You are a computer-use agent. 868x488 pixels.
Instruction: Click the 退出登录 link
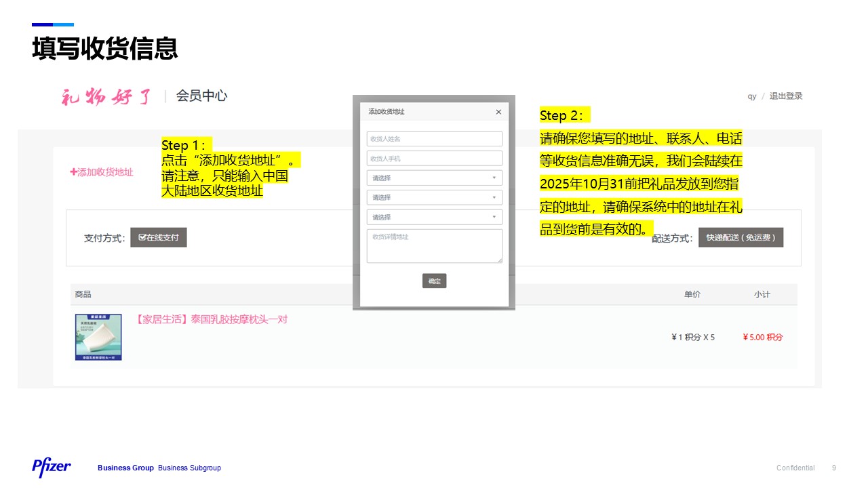click(785, 96)
